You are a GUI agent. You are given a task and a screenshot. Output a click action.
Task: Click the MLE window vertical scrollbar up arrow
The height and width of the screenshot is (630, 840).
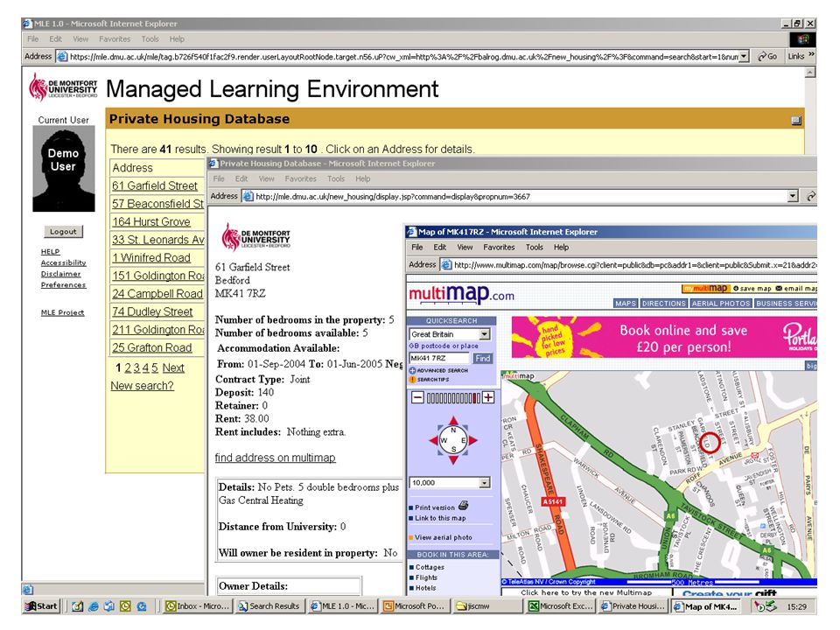tap(810, 72)
